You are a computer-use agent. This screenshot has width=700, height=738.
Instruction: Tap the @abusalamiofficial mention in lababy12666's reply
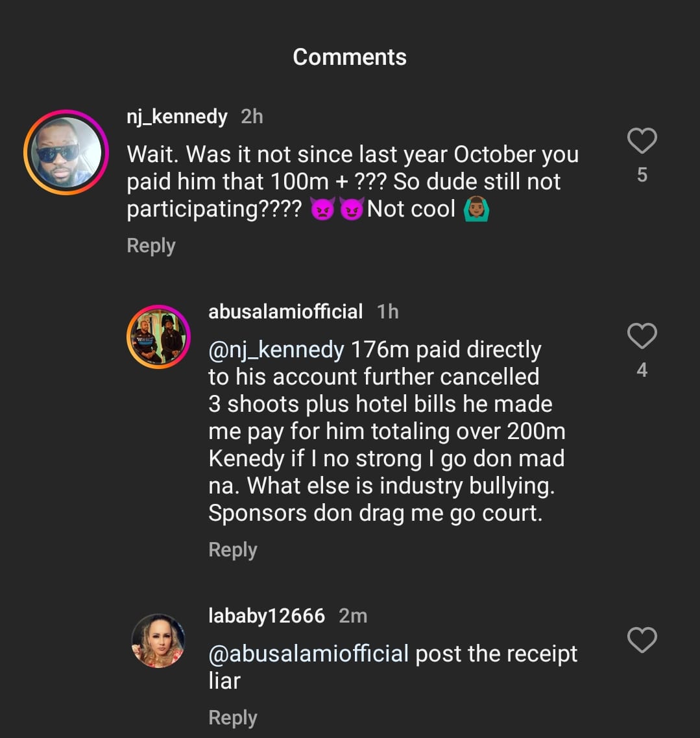309,654
